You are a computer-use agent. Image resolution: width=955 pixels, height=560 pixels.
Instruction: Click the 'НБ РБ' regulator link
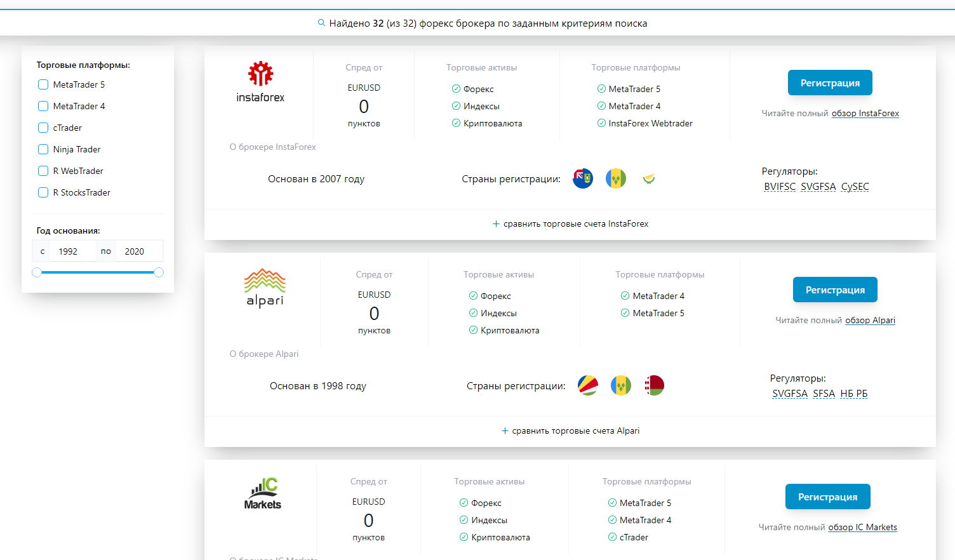point(853,394)
